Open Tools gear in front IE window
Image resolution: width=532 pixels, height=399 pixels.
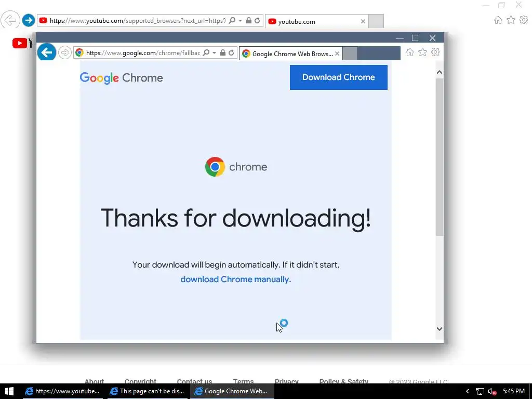pos(435,52)
